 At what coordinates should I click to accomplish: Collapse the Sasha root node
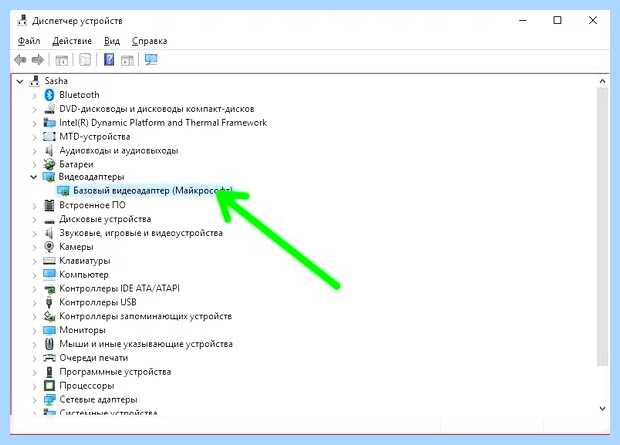click(20, 81)
